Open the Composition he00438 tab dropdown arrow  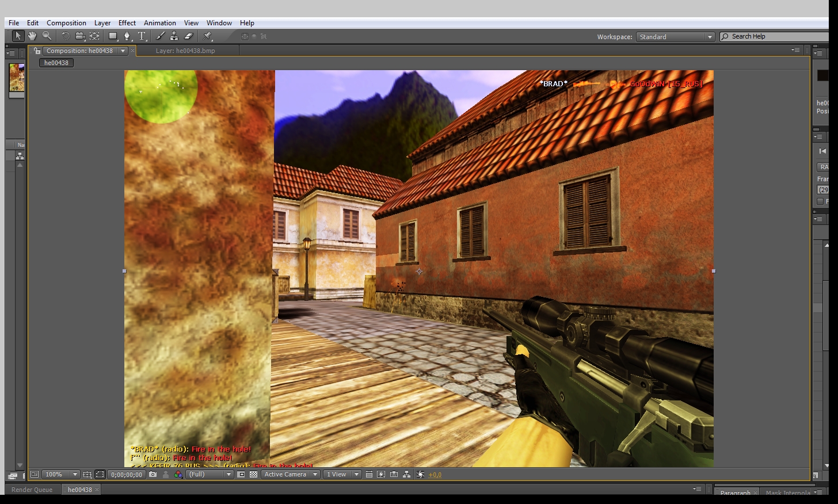[123, 51]
